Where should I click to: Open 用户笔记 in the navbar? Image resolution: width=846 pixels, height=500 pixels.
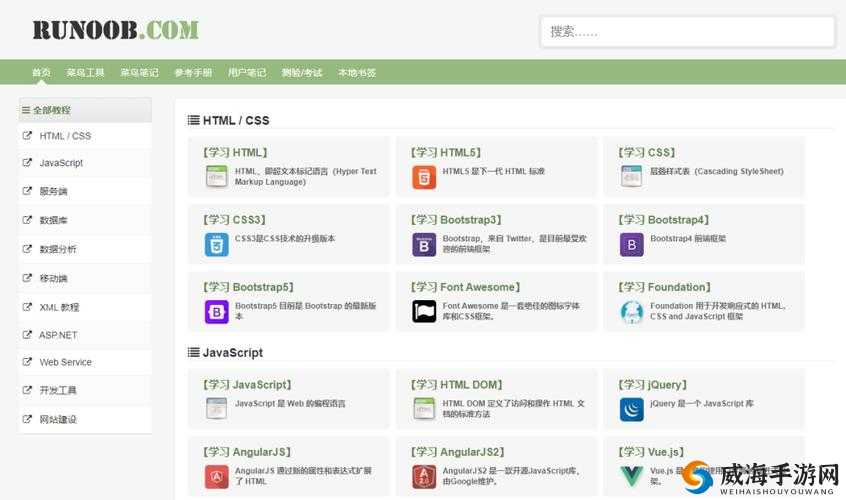point(247,72)
